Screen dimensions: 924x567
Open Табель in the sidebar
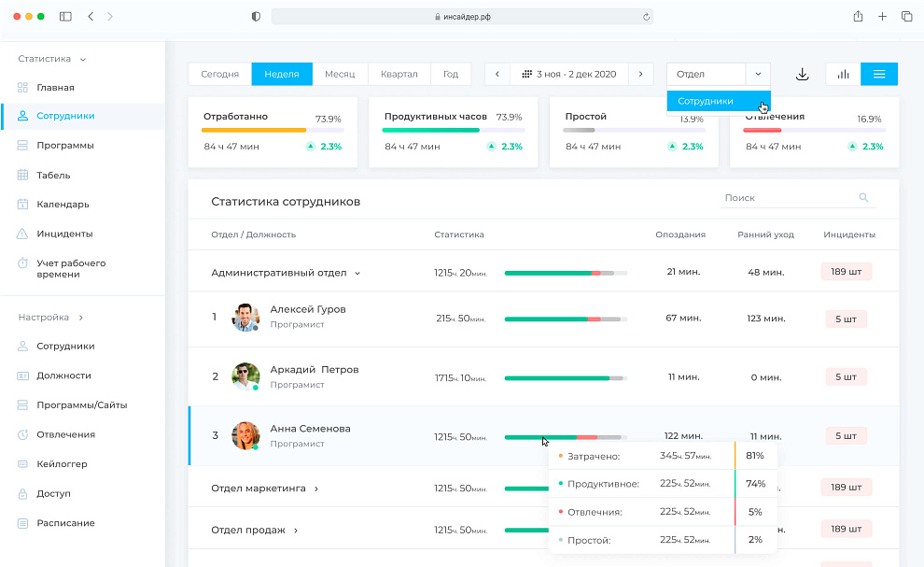coord(53,175)
